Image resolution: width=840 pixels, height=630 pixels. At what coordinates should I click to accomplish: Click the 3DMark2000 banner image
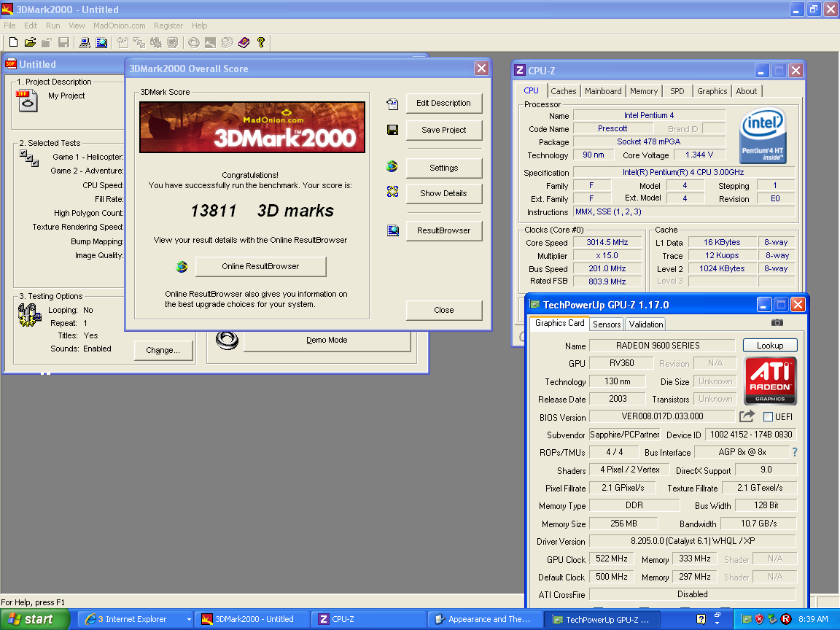coord(252,127)
